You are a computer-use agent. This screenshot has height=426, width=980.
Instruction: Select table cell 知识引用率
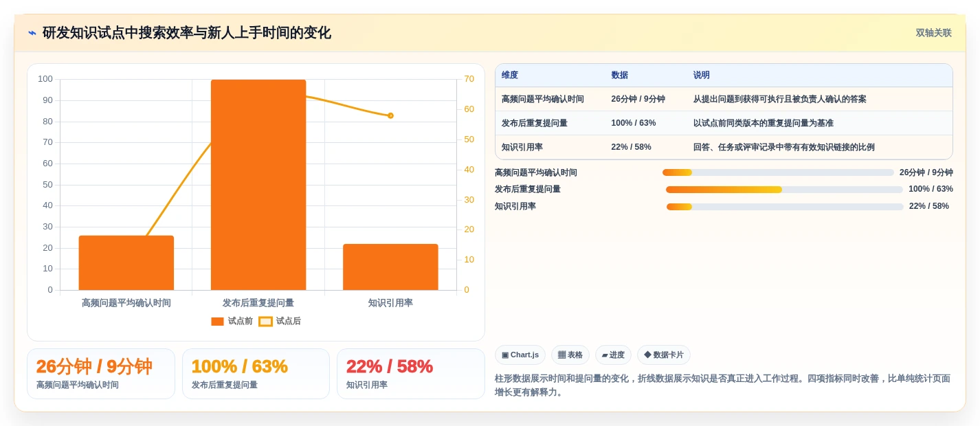(522, 147)
